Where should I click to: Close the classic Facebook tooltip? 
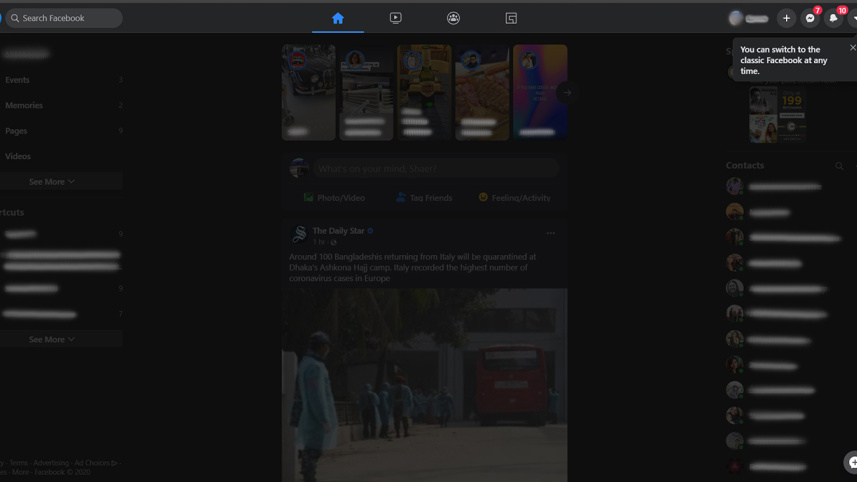(852, 47)
